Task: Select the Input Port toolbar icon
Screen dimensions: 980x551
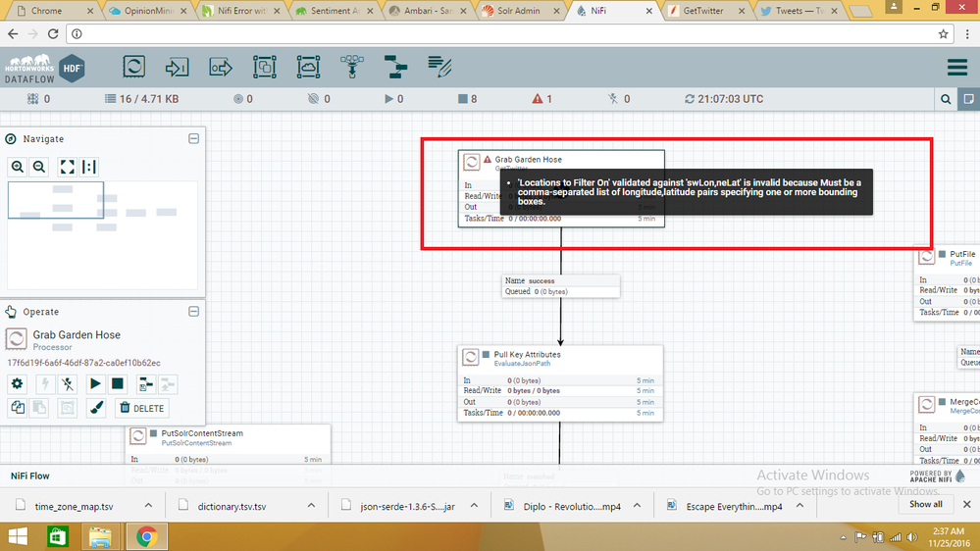Action: pos(177,67)
